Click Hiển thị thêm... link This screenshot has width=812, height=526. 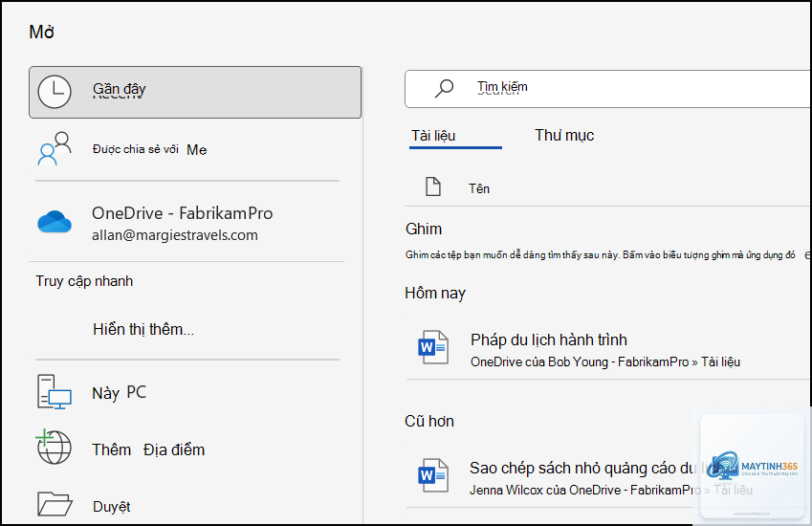pyautogui.click(x=143, y=329)
